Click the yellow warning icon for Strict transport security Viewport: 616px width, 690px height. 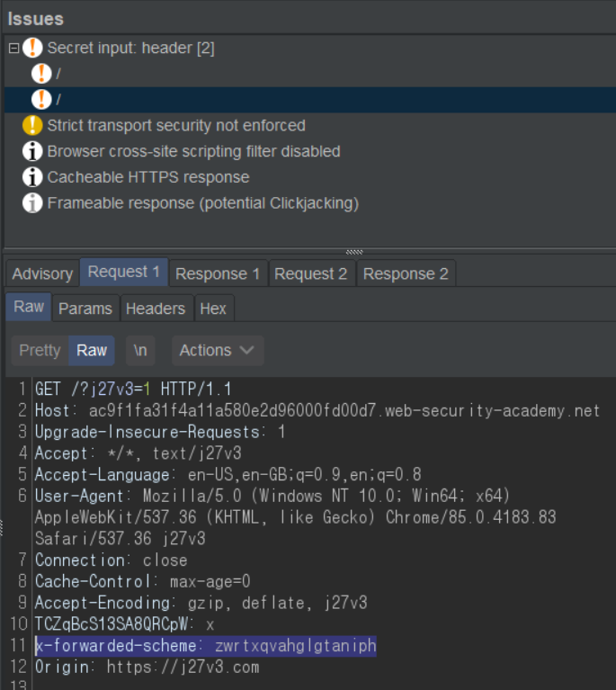(x=32, y=126)
